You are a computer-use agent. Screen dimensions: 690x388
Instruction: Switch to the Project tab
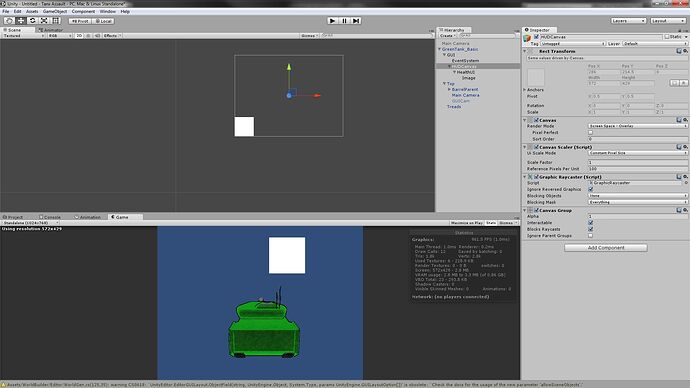point(13,217)
